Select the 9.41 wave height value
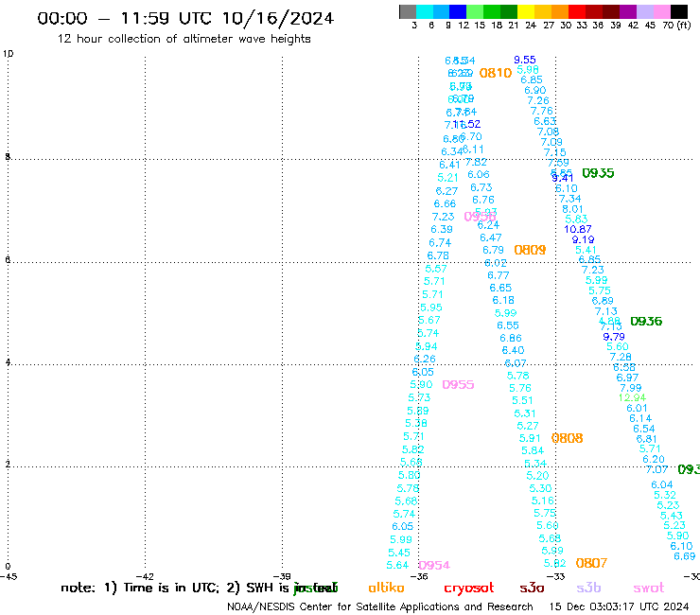Screen dimensions: 700x615 coord(563,178)
